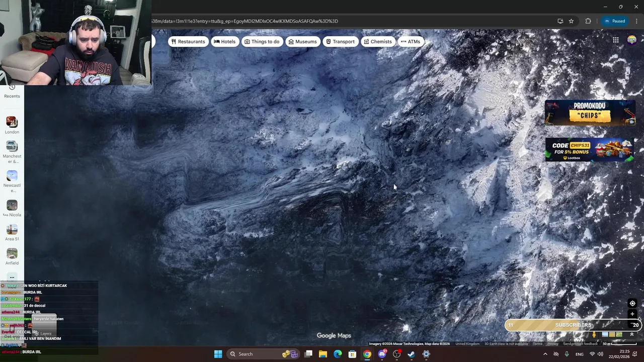644x362 pixels.
Task: Open the Newcastle recent place
Action: click(x=12, y=182)
